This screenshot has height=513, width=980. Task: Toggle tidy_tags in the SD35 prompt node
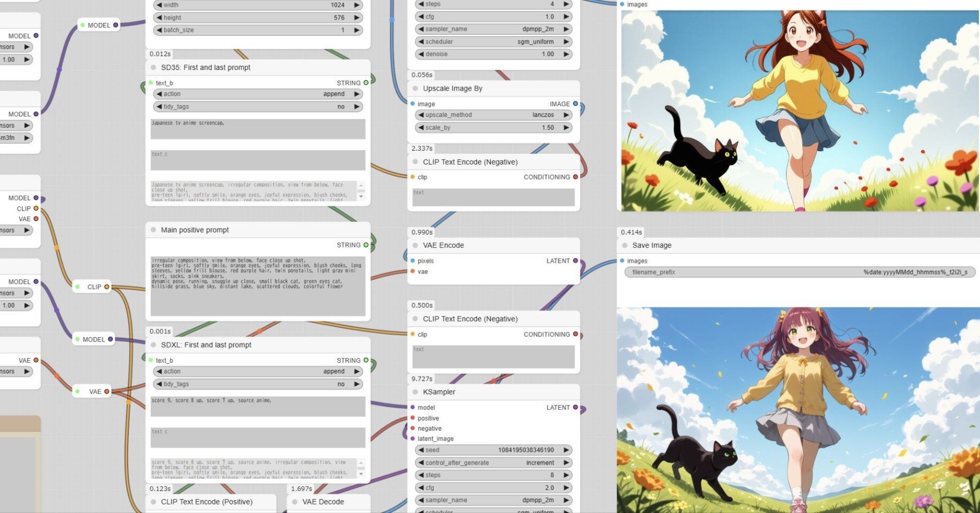pyautogui.click(x=258, y=107)
